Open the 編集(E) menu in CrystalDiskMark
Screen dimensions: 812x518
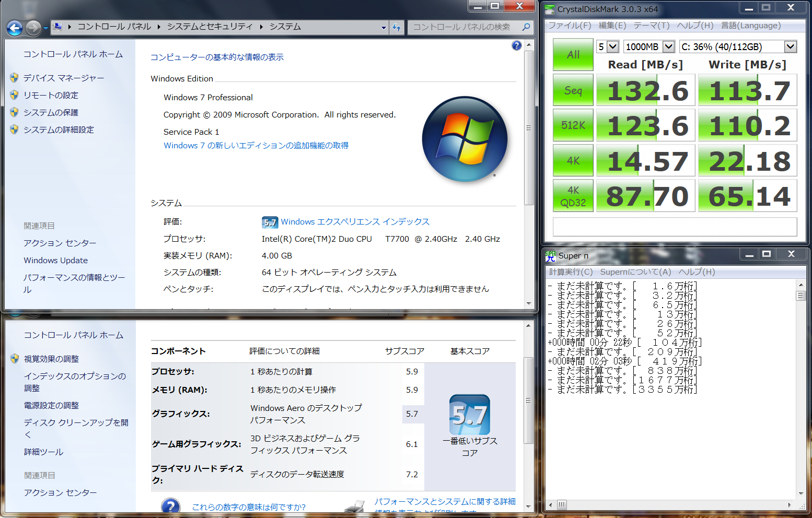click(612, 26)
